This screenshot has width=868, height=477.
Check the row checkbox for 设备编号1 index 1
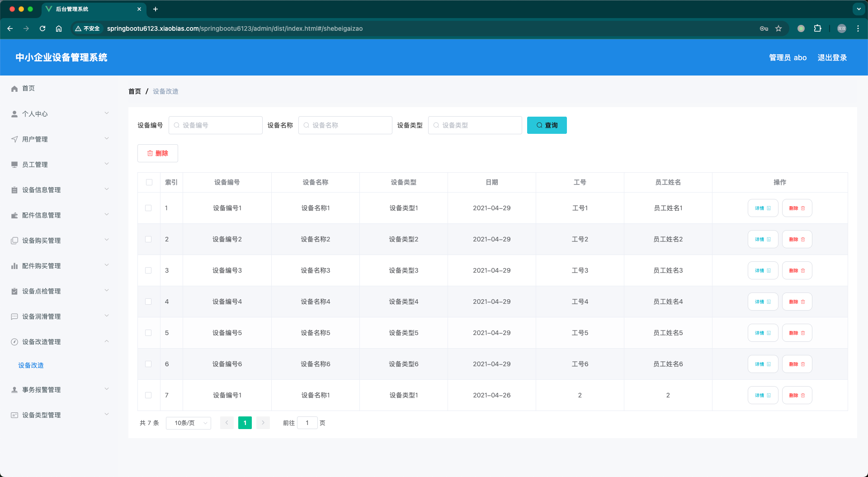click(148, 208)
